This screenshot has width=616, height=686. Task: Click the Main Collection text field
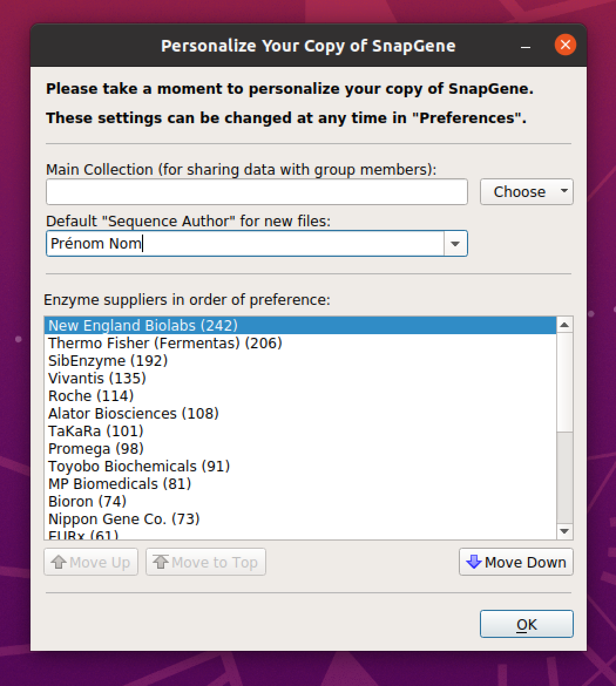tap(256, 192)
